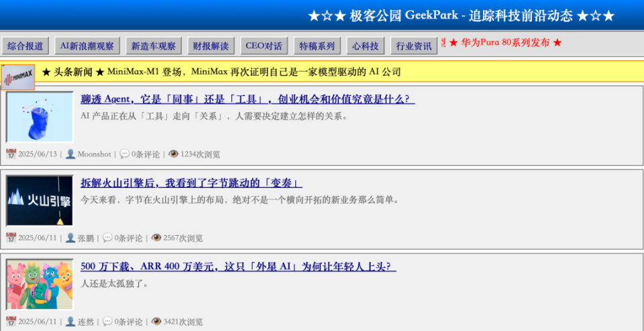The width and height of the screenshot is (644, 331).
Task: Click the MiniMax logo icon in headline bar
Action: [17, 77]
